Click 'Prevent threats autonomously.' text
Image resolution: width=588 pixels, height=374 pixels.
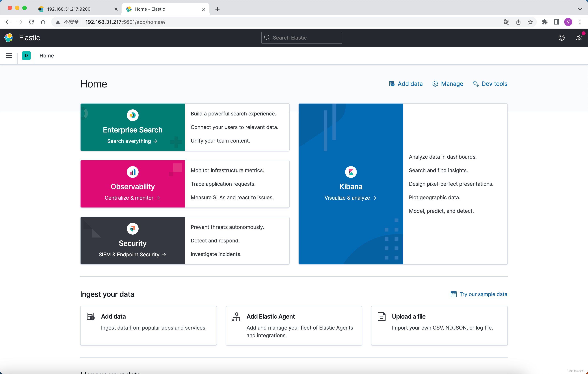(x=227, y=227)
